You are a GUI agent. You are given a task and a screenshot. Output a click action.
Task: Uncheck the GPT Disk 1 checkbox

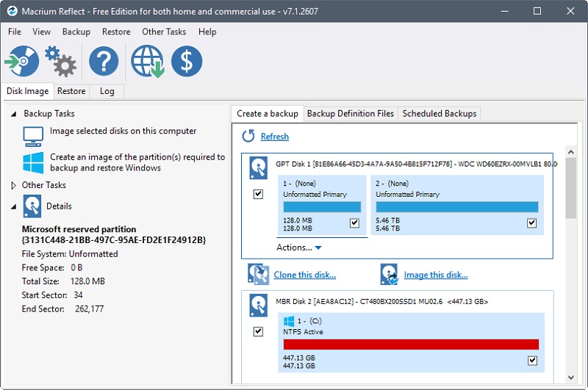[x=258, y=194]
